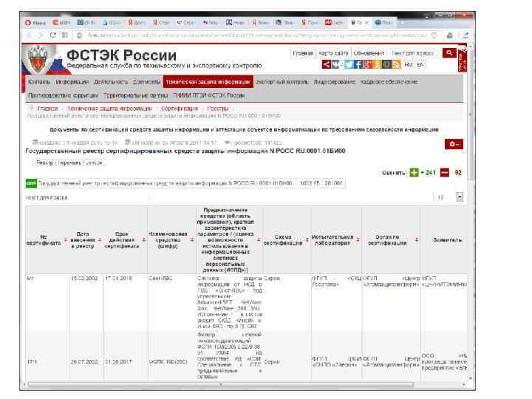Share via Odnoklassniki icon
Screen dimensions: 532x399
[x=377, y=64]
